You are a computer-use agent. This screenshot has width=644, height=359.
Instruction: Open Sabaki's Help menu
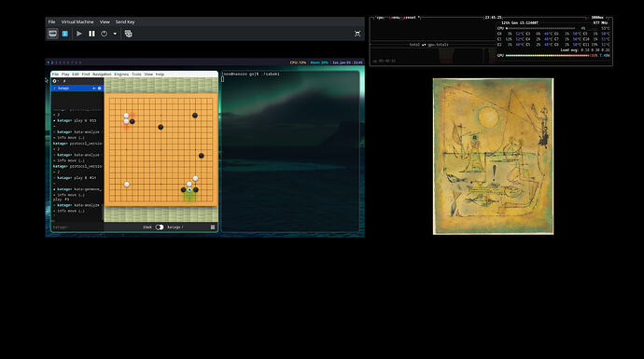click(160, 75)
